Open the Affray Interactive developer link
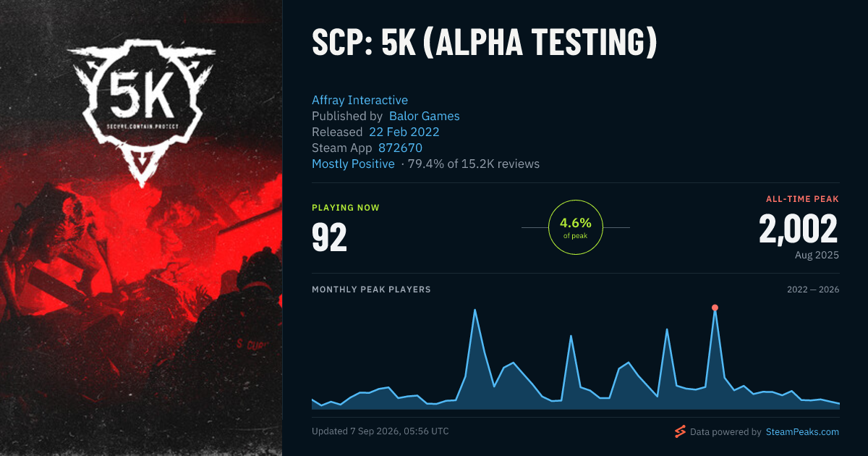Screen dimensions: 868x456 [359, 100]
